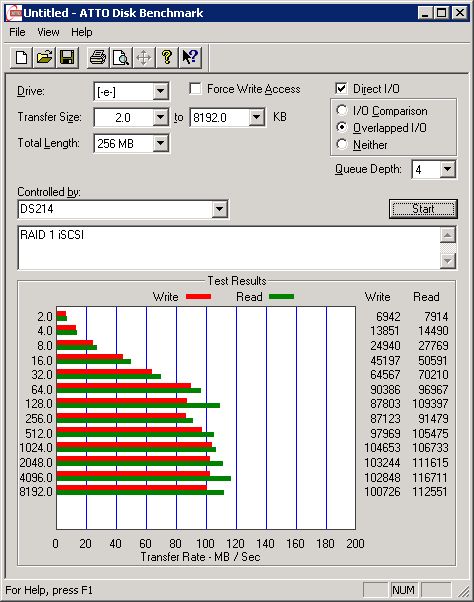Screen dimensions: 474x602
Task: Click the four-arrow move toolbar icon
Action: pos(144,58)
